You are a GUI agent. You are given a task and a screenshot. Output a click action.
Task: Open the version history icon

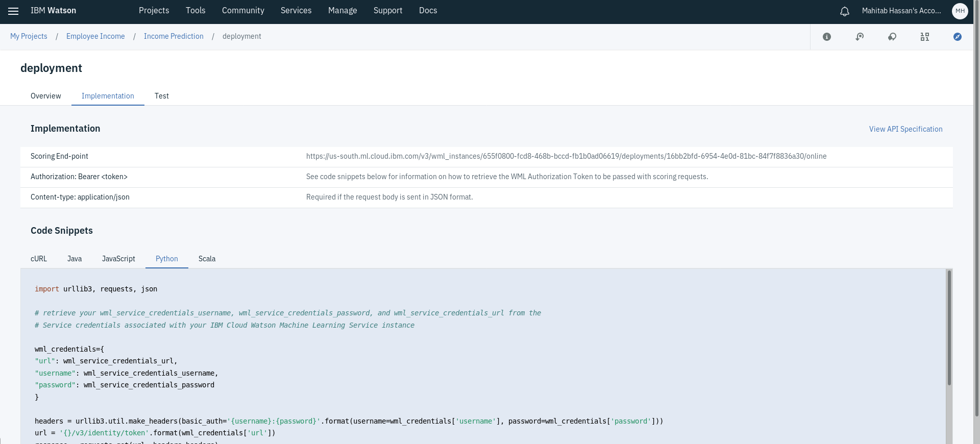pos(860,37)
